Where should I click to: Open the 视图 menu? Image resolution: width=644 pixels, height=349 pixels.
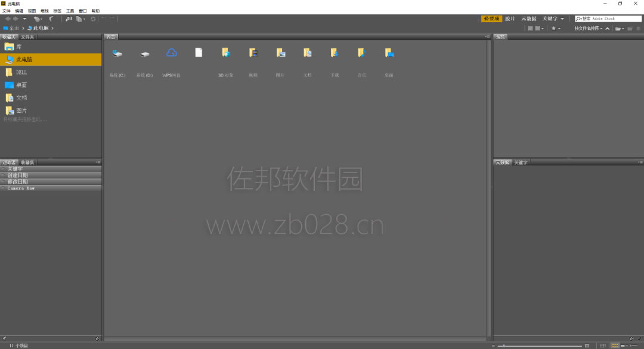click(x=32, y=11)
